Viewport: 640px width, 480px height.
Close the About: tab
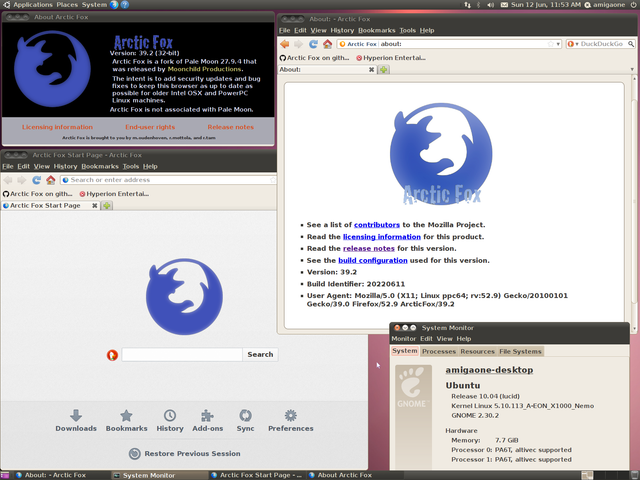coord(371,70)
